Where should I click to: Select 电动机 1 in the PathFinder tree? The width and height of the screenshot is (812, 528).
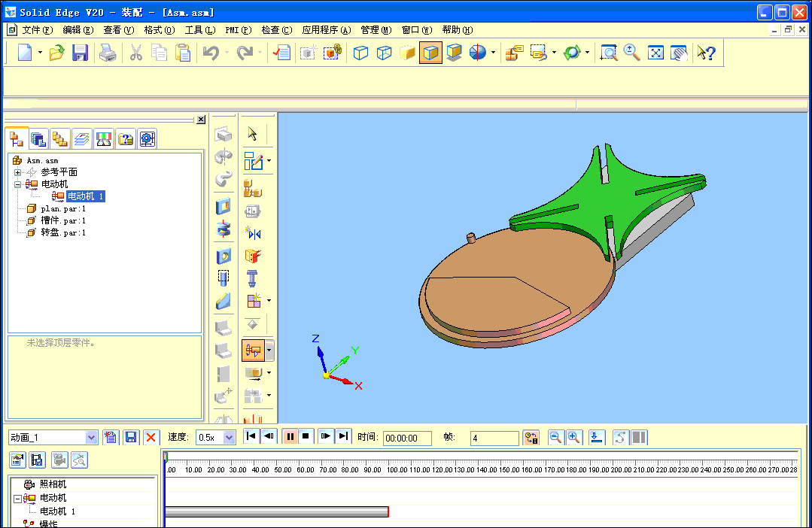tap(86, 196)
